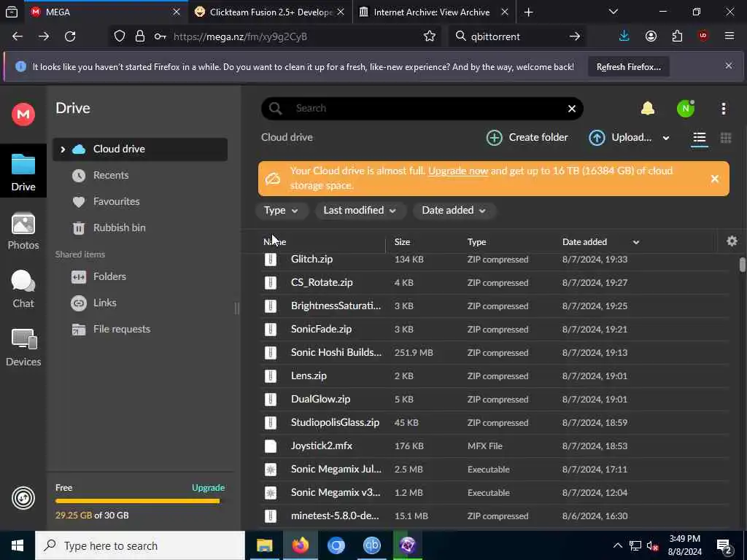
Task: Click the transfers circle icon at sidebar bottom
Action: point(23,498)
